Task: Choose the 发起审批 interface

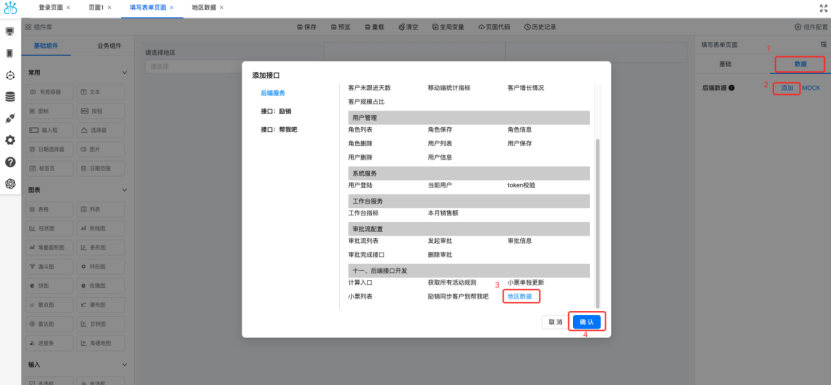Action: (x=440, y=241)
